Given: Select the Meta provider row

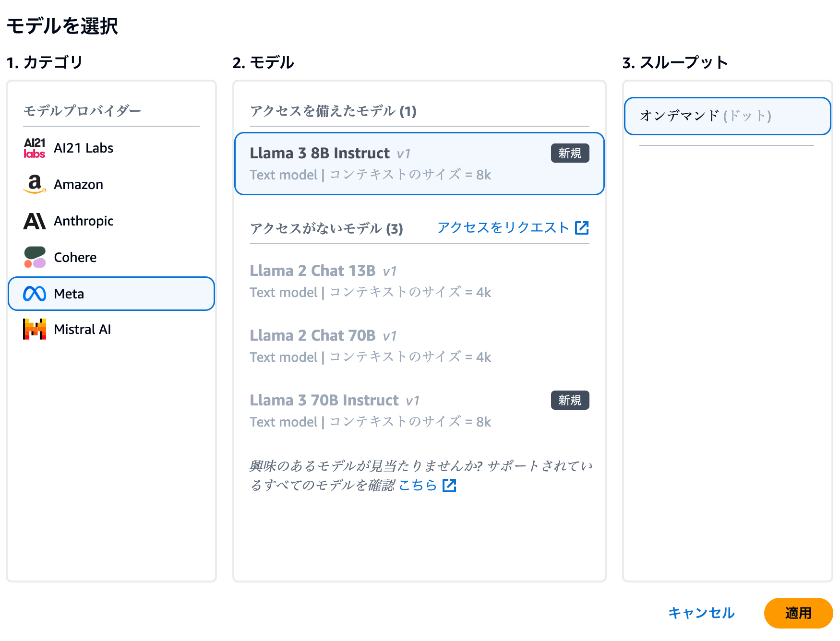Looking at the screenshot, I should (111, 294).
